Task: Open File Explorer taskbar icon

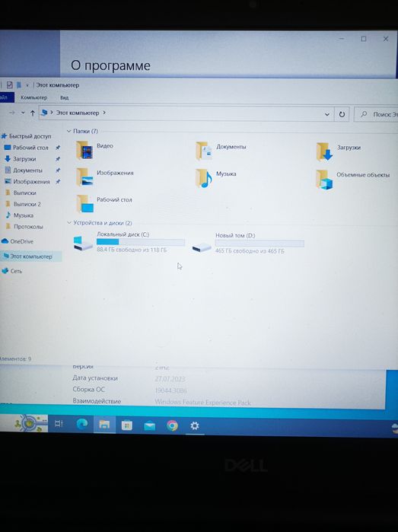Action: coord(104,425)
